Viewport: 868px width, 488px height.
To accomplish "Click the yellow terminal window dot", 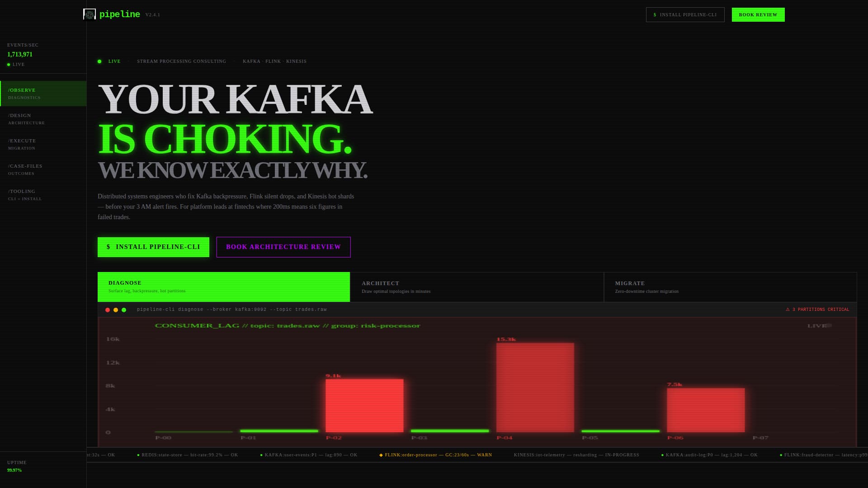I will [116, 310].
